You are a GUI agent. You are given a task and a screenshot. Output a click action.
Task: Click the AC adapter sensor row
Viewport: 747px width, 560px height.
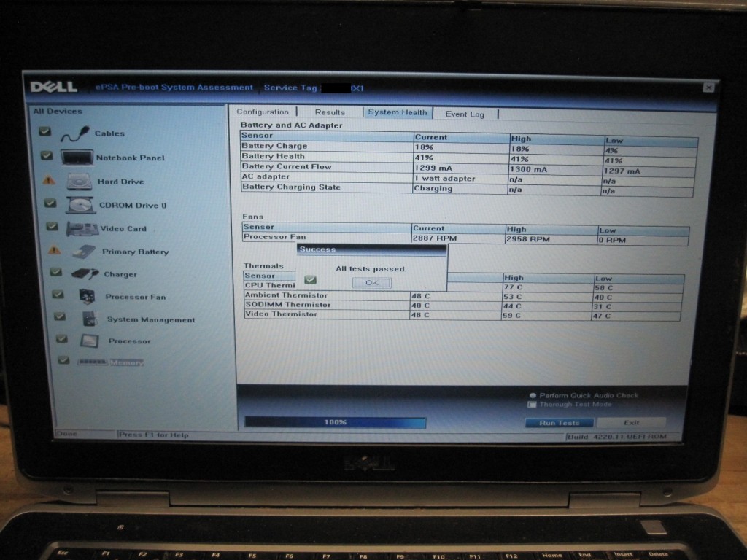468,179
